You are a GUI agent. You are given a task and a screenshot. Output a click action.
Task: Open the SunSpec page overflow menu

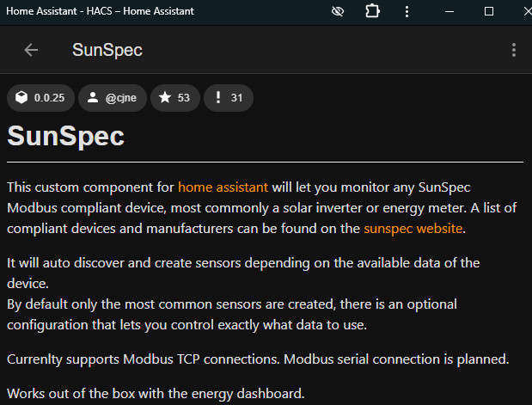click(514, 50)
